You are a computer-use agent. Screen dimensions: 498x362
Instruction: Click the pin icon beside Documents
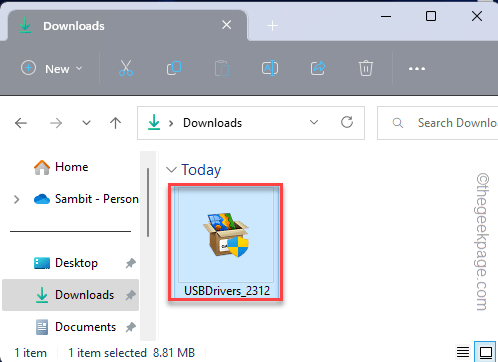(x=130, y=327)
